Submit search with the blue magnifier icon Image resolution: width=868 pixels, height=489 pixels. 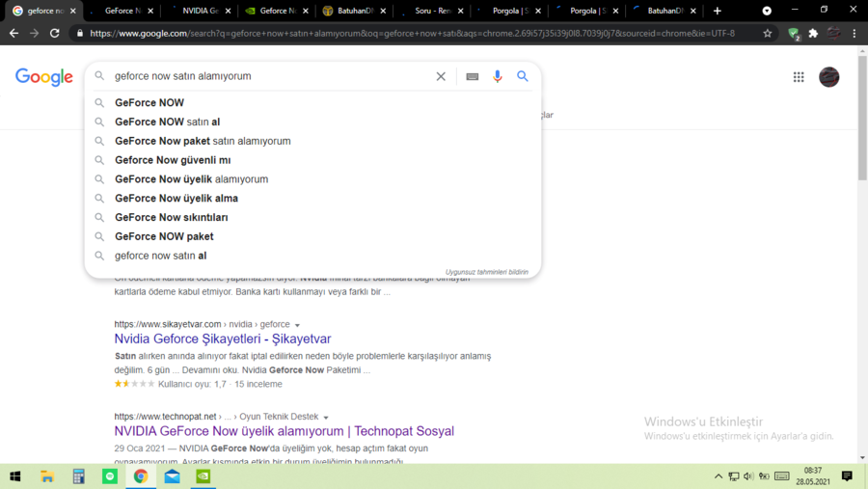pyautogui.click(x=523, y=76)
